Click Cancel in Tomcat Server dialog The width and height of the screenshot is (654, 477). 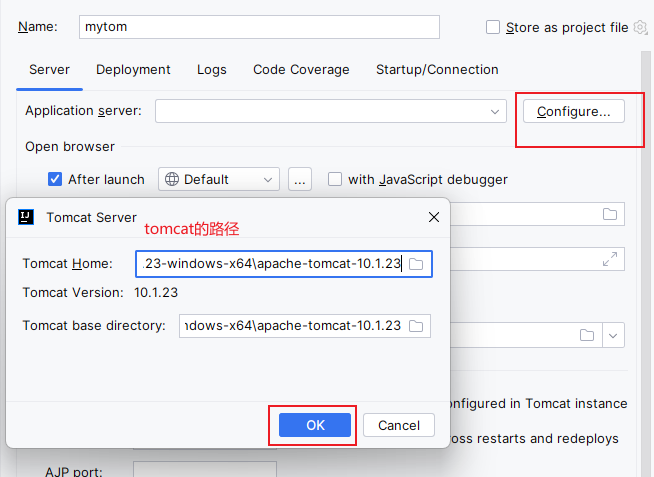[x=399, y=425]
